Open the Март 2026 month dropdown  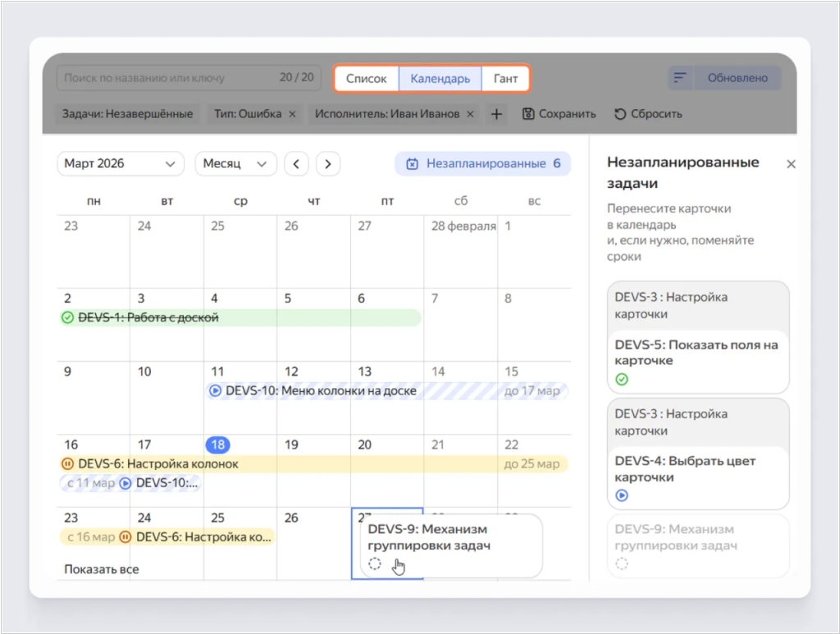click(120, 164)
